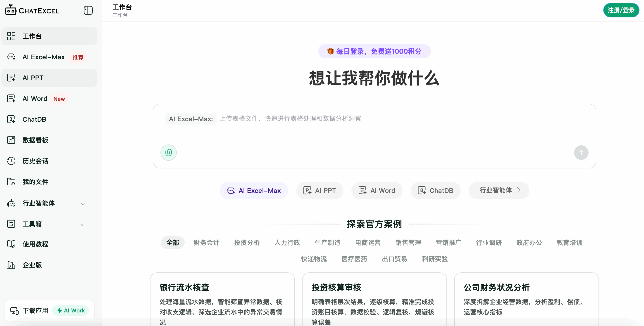Image resolution: width=644 pixels, height=326 pixels.
Task: Select the AI Excel-Max mode chip
Action: point(254,191)
